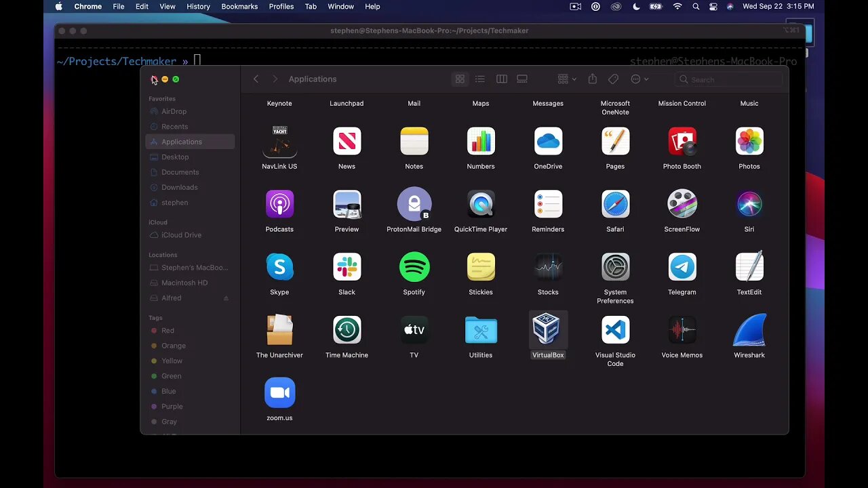Click the OneDrive cloud icon

[548, 141]
